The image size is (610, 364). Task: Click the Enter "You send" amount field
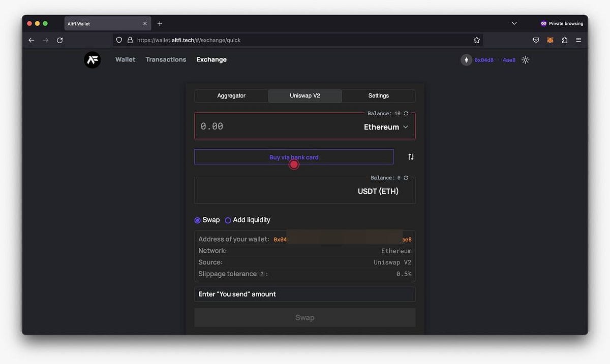tap(304, 294)
